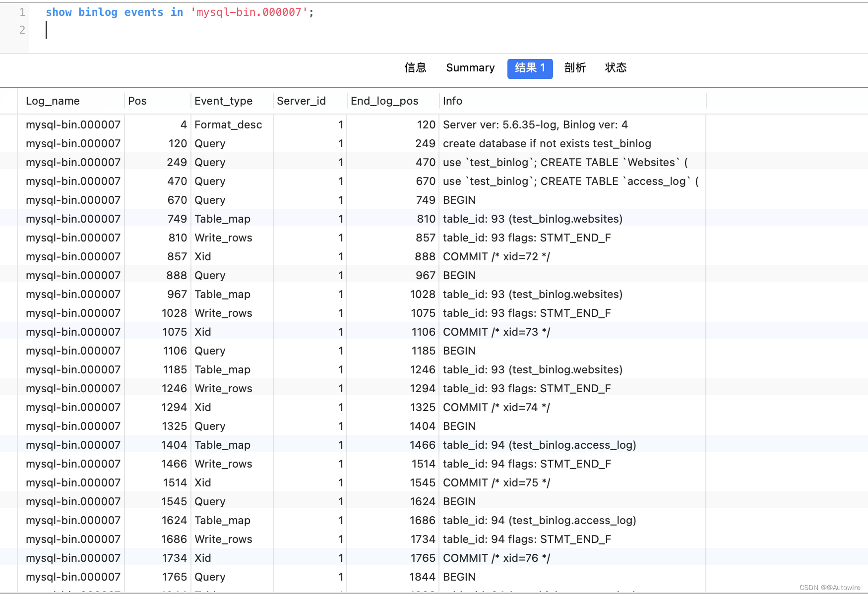Select the End_log_pos value 1514 cell
The image size is (868, 595).
(392, 464)
